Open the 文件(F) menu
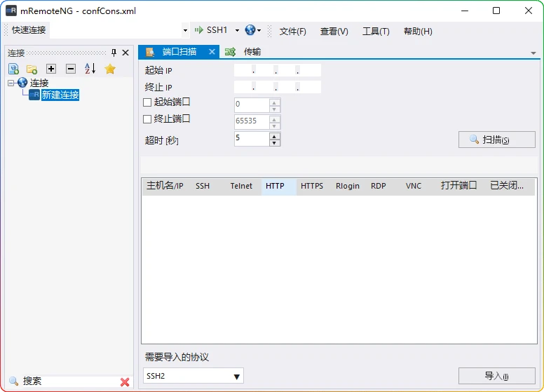 point(293,32)
